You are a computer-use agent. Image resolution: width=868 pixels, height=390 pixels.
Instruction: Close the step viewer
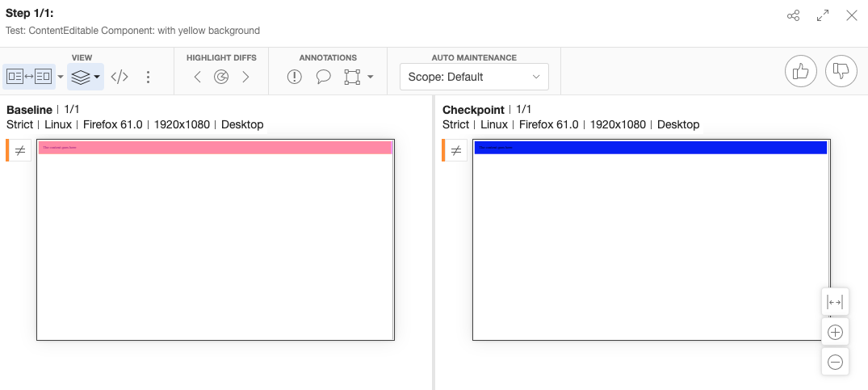(x=852, y=15)
